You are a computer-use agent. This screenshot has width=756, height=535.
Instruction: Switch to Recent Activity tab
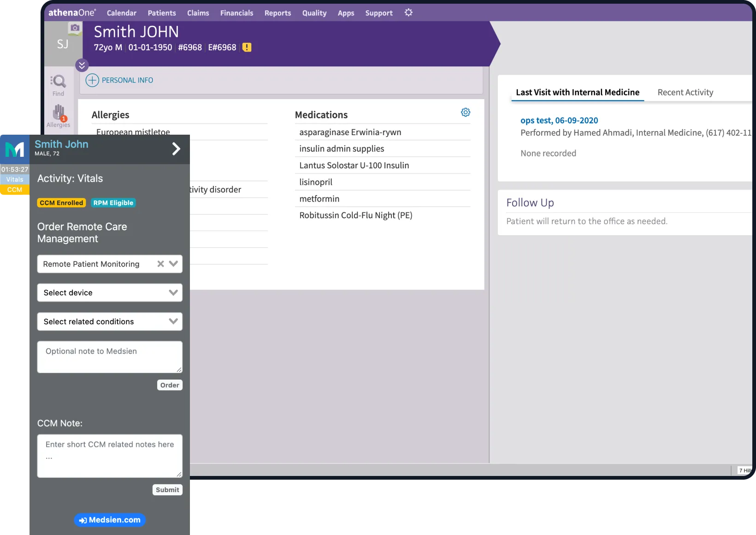[x=685, y=92]
